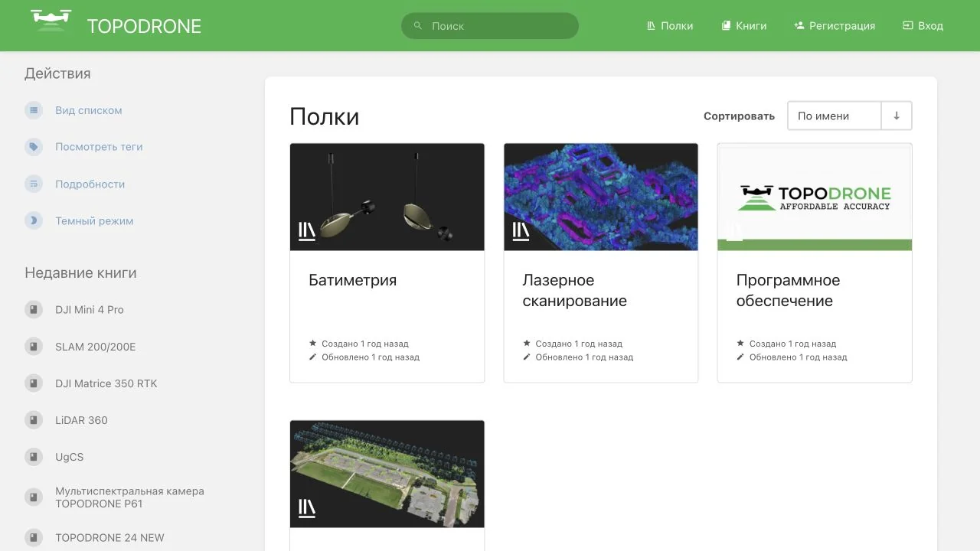
Task: Click the moon icon for dark mode
Action: 34,220
